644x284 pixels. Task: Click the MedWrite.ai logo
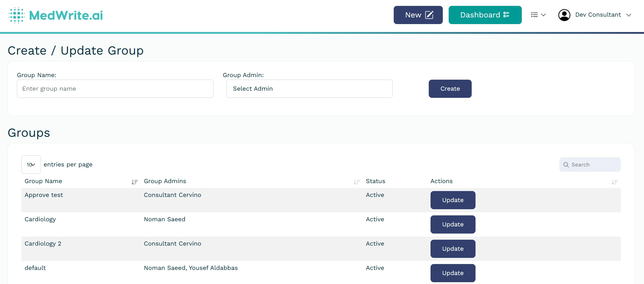[x=56, y=15]
